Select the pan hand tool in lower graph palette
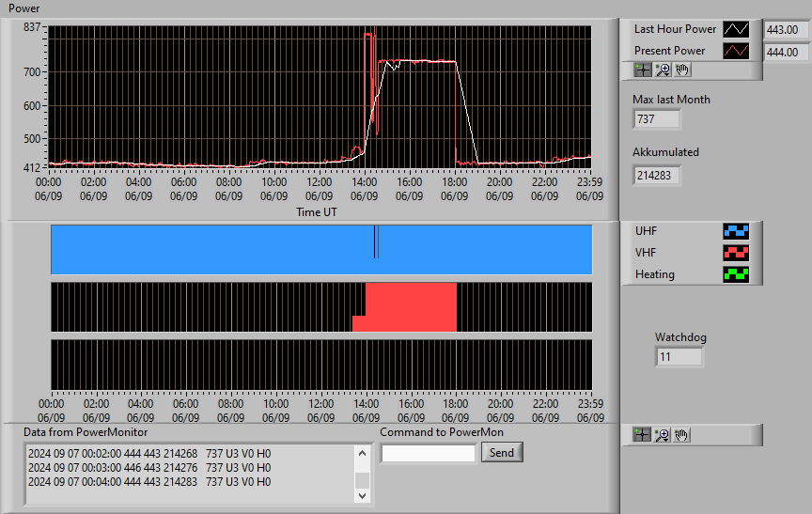 coord(681,435)
